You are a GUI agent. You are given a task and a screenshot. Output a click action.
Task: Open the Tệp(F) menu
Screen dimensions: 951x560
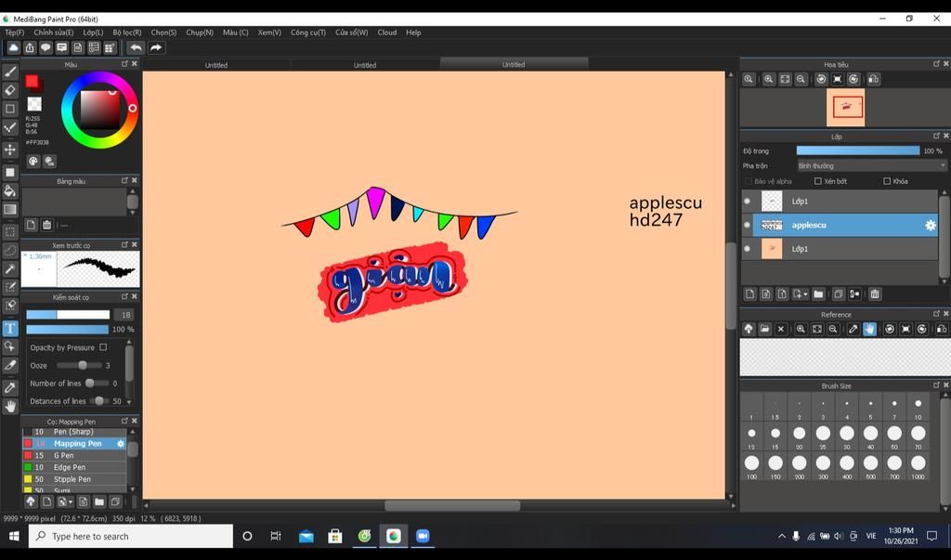pyautogui.click(x=15, y=33)
